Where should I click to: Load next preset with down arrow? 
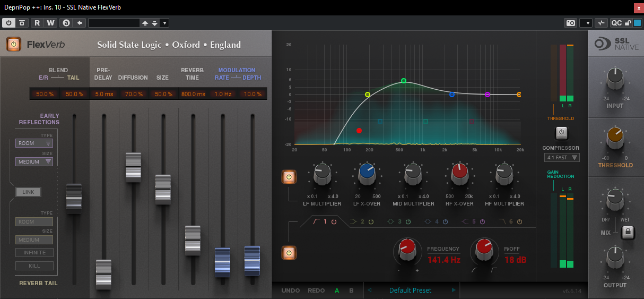click(x=154, y=23)
